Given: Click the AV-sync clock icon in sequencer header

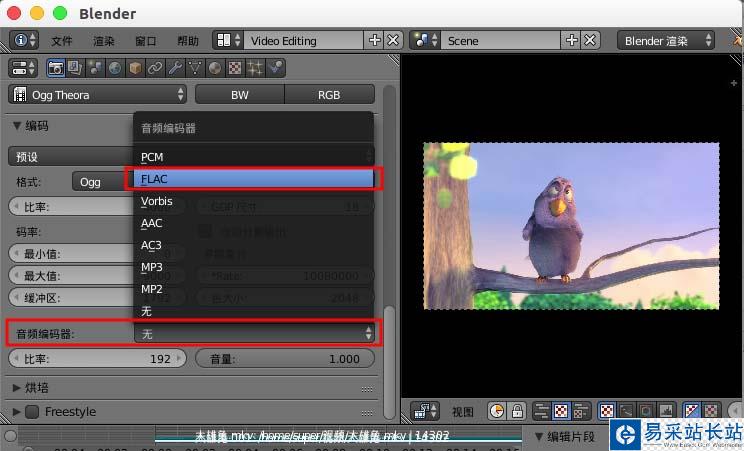Looking at the screenshot, I should point(497,411).
